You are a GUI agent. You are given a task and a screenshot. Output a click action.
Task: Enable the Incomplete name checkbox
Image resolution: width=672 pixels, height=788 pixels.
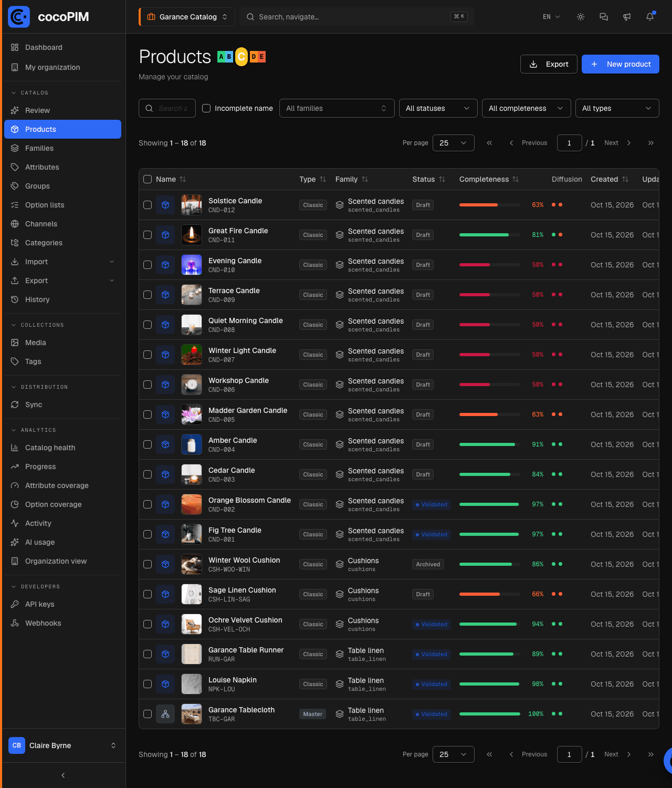(x=206, y=108)
